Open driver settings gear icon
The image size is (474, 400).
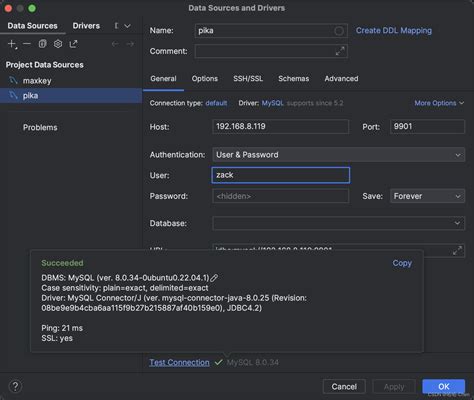[58, 44]
